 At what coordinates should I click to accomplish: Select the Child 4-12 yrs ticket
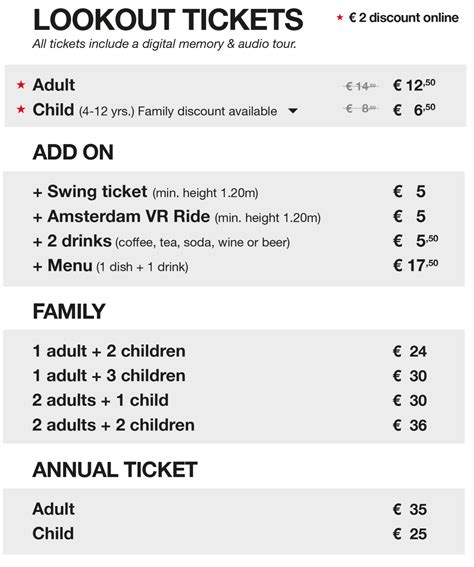(235, 110)
